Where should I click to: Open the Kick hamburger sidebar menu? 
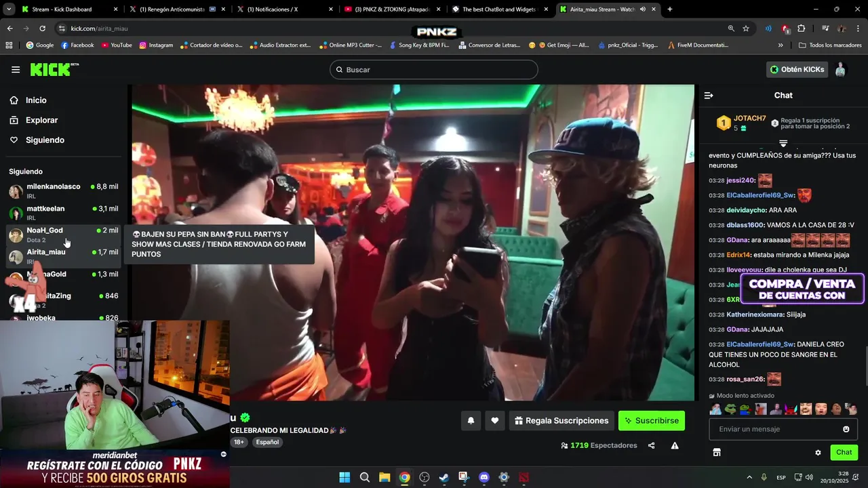(16, 70)
